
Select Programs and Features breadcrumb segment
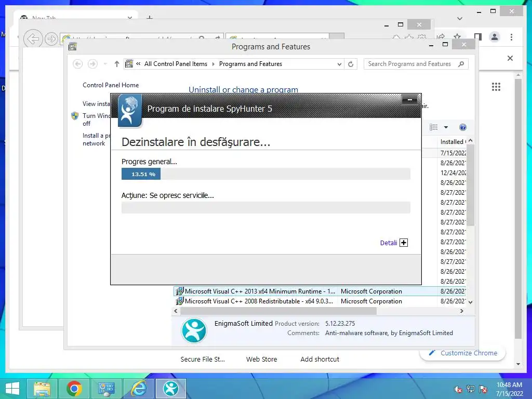coord(250,64)
